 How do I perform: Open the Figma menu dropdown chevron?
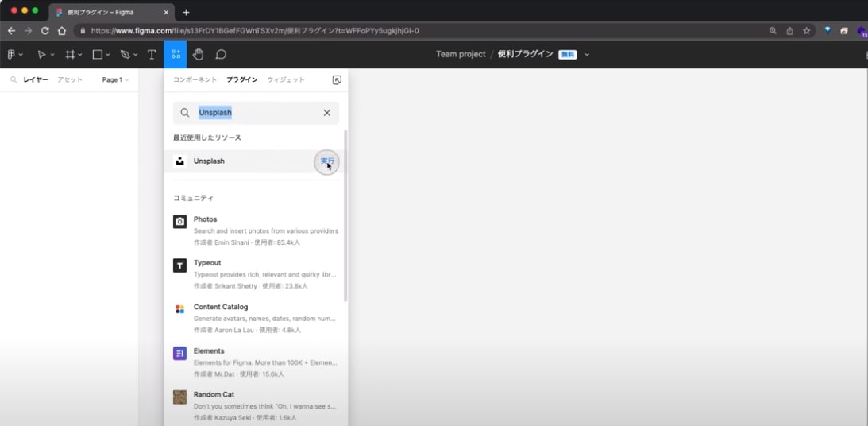pyautogui.click(x=21, y=55)
